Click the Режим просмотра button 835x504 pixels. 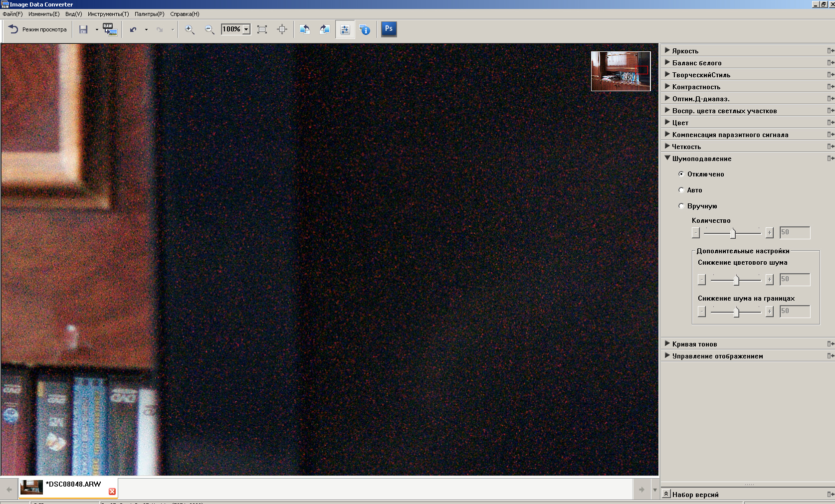(x=38, y=30)
